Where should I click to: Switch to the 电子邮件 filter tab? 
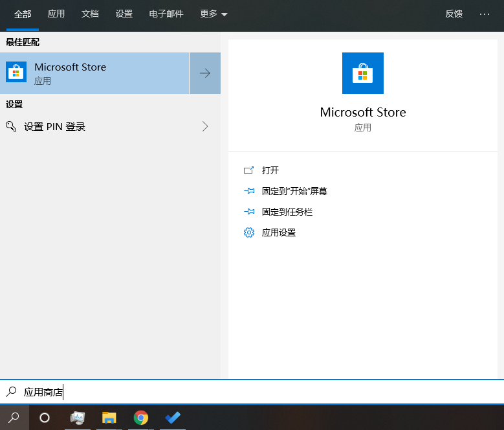coord(166,14)
